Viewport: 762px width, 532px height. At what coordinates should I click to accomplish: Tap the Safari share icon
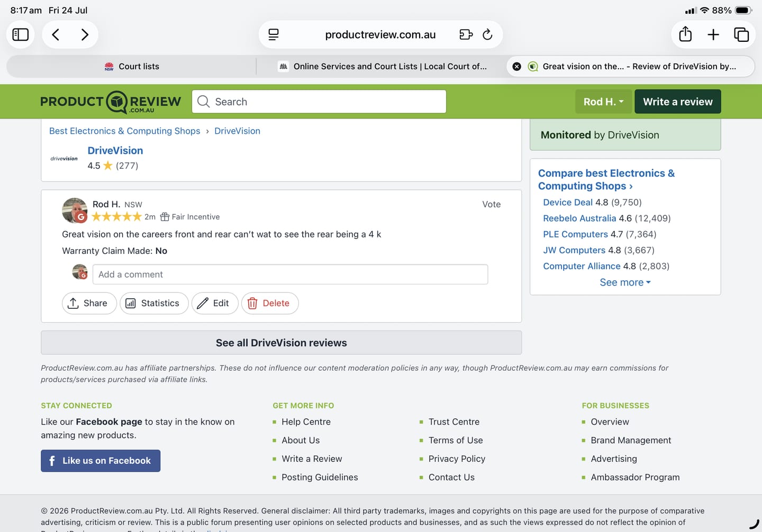685,34
